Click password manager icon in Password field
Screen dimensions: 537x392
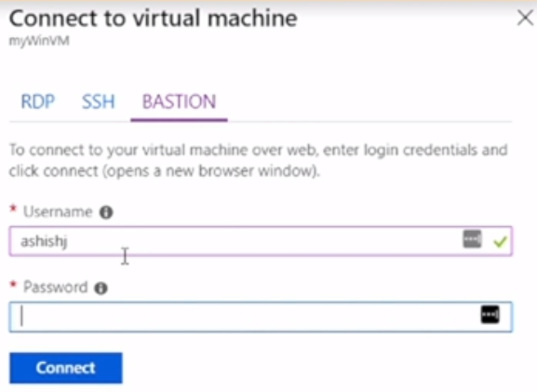[490, 314]
